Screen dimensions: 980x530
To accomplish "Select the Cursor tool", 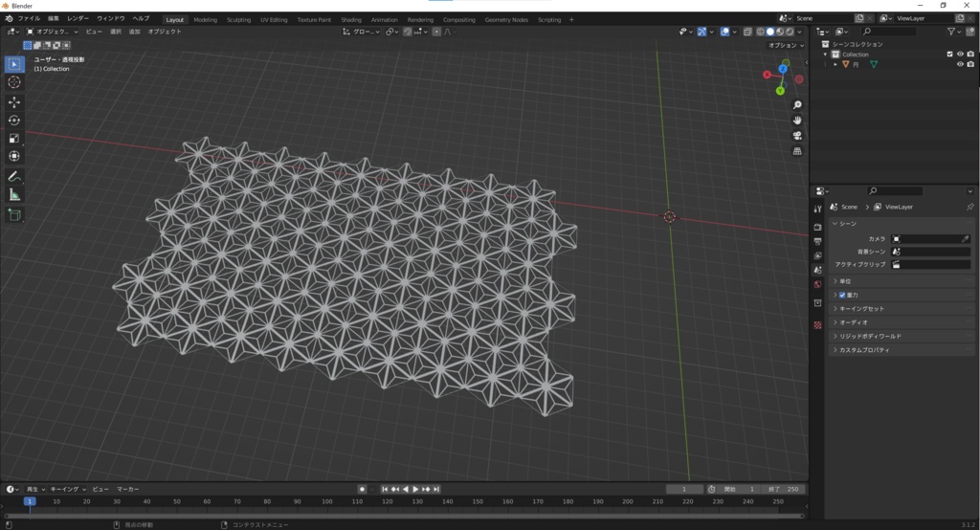I will click(14, 82).
